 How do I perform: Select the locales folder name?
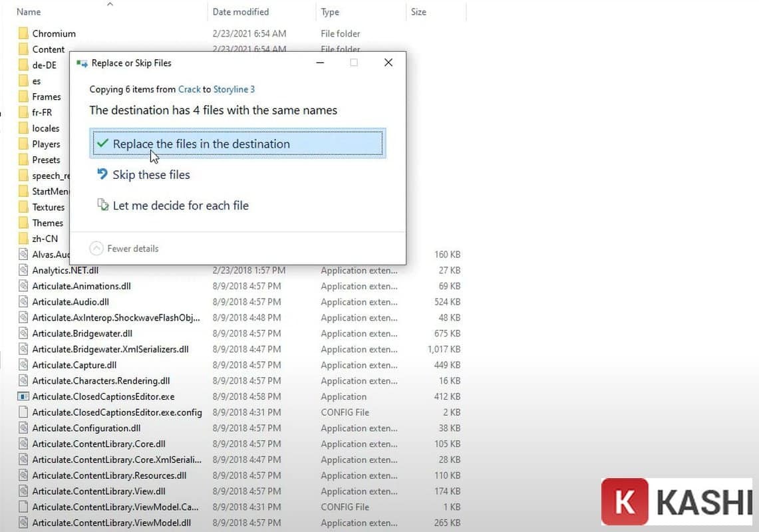tap(45, 128)
